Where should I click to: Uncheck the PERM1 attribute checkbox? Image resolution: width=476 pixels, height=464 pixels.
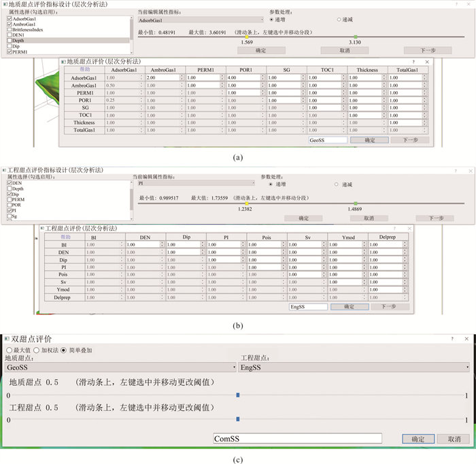pyautogui.click(x=10, y=52)
